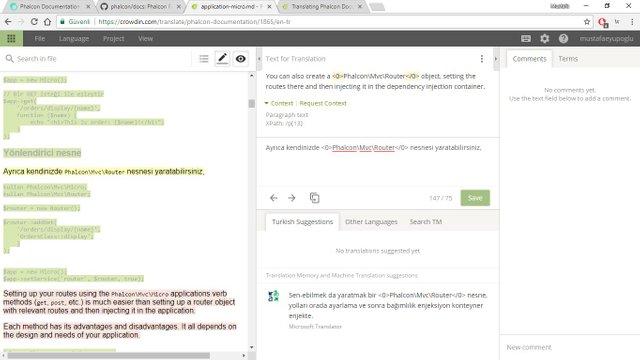The height and width of the screenshot is (360, 640).
Task: Select the Search TM tab
Action: click(425, 222)
